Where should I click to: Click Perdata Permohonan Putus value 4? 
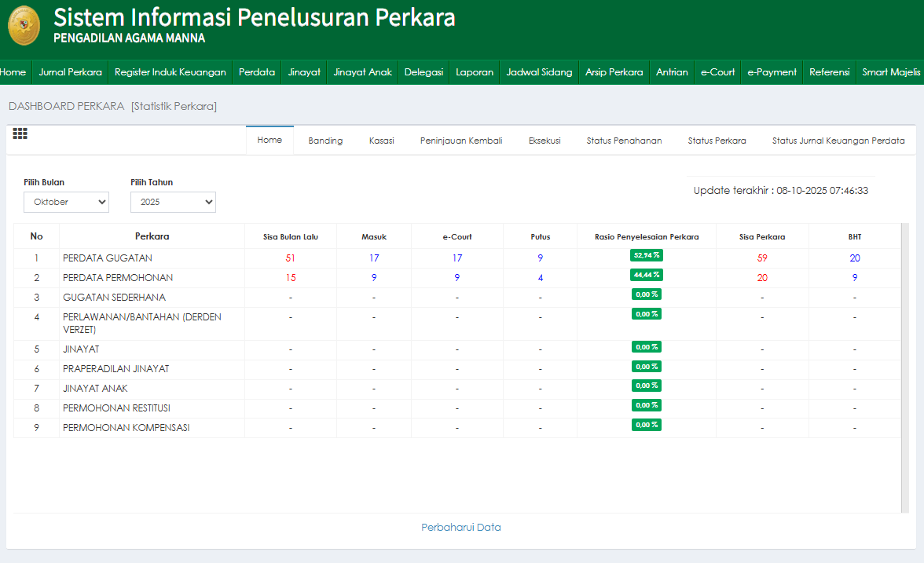pyautogui.click(x=540, y=278)
